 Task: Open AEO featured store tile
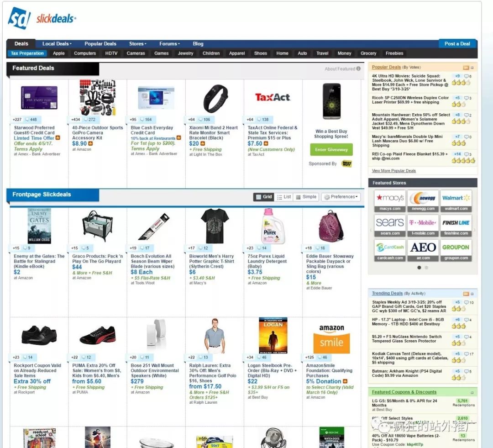[x=423, y=250]
